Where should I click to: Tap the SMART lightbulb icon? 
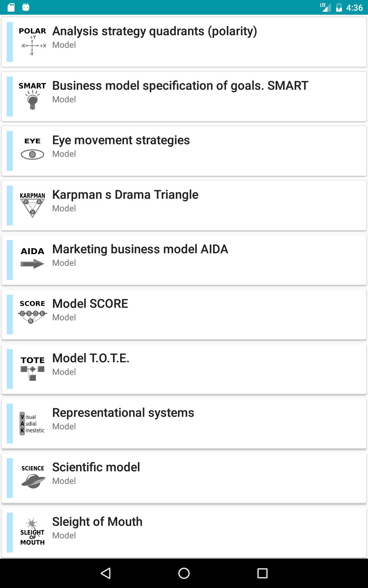(x=33, y=96)
